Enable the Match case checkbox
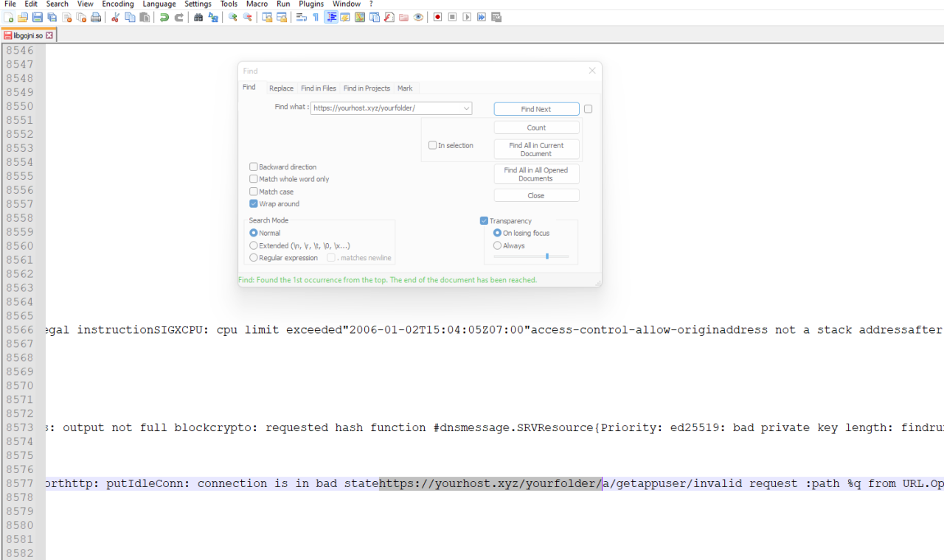The height and width of the screenshot is (560, 944). pyautogui.click(x=254, y=192)
